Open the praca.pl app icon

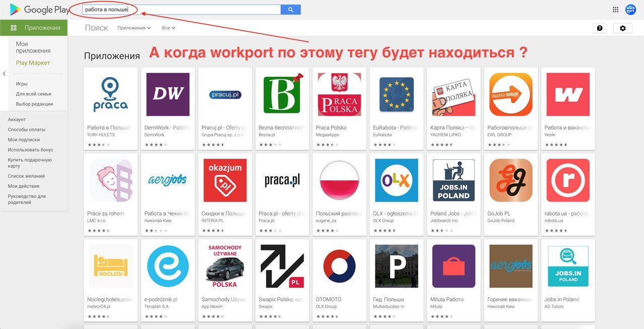click(282, 180)
